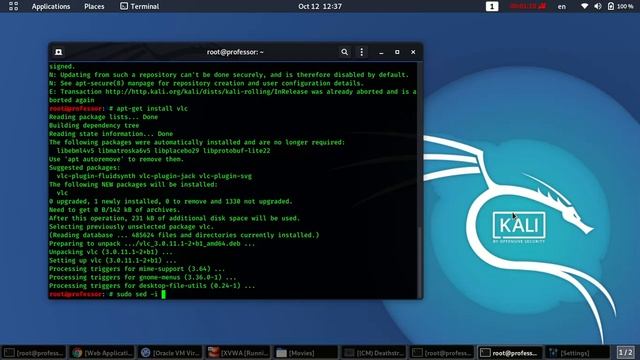Switch to Settings taskbar window
The image size is (640, 360).
point(578,353)
